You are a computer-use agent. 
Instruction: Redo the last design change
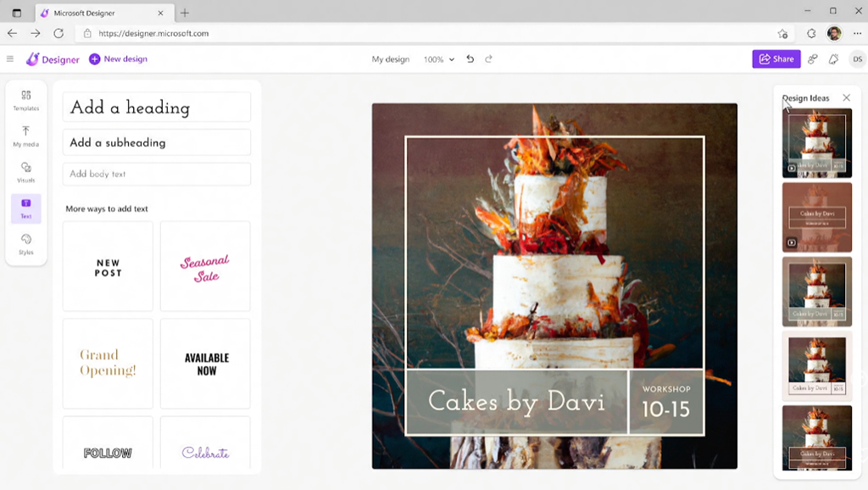pos(488,58)
